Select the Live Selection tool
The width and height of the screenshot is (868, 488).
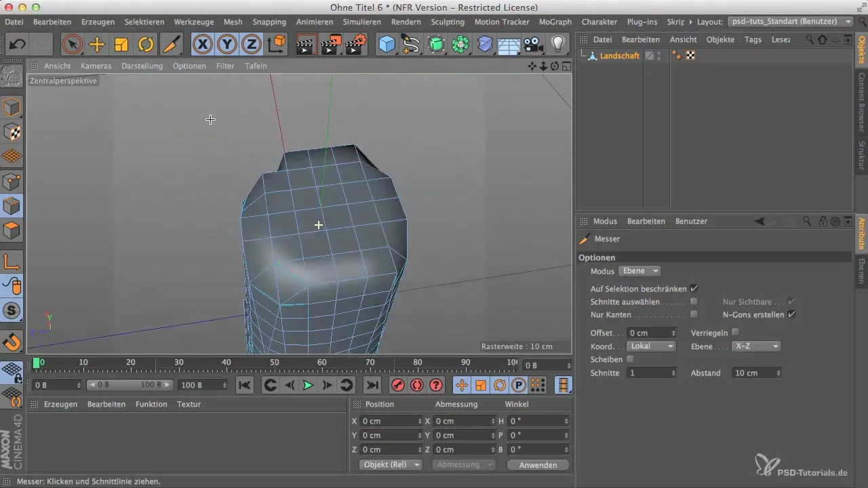coord(72,45)
